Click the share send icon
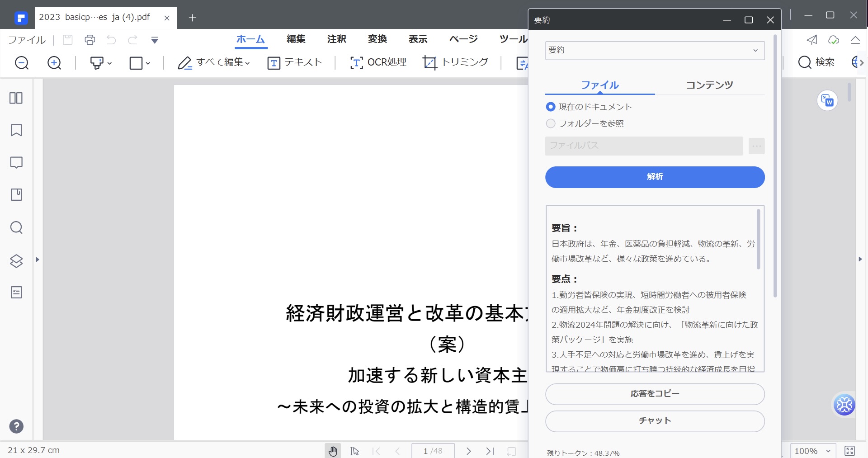Image resolution: width=868 pixels, height=458 pixels. (812, 40)
